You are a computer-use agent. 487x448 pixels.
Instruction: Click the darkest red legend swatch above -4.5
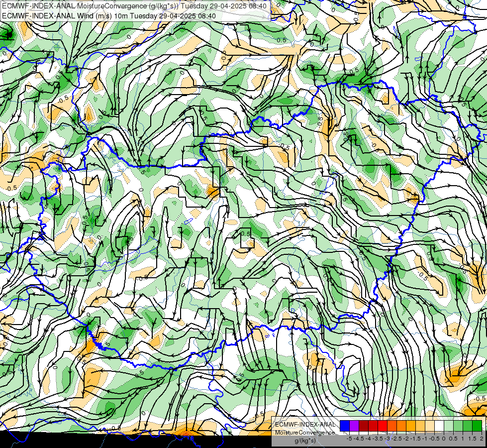click(364, 426)
